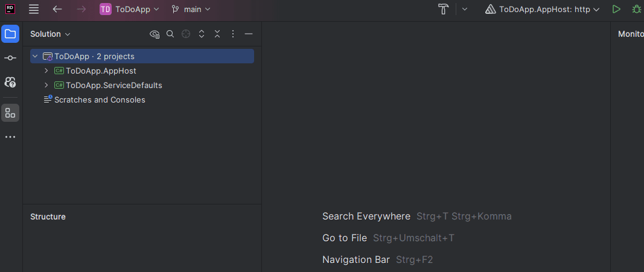Click the Structure panel header
The width and height of the screenshot is (644, 272).
[x=48, y=217]
